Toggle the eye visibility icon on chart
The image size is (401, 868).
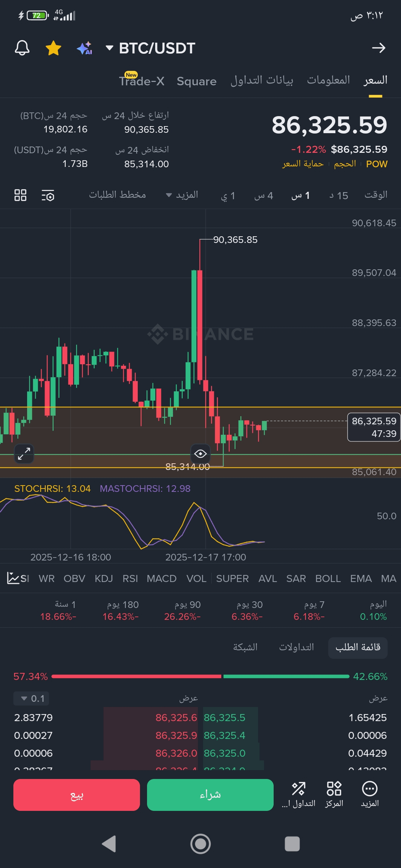(200, 453)
